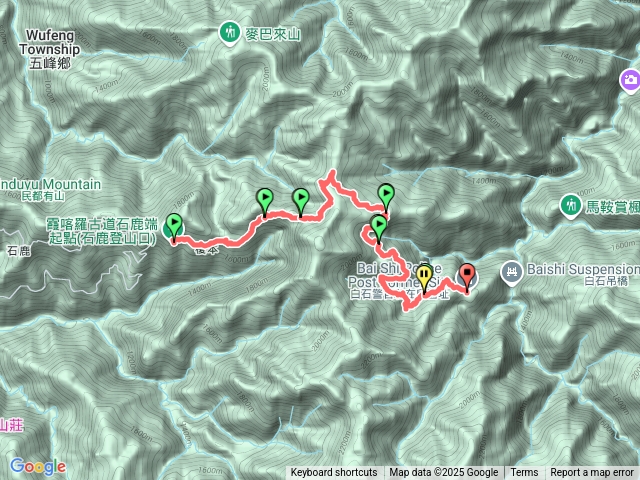The image size is (640, 480).
Task: Open Keyboard shortcuts
Action: [334, 473]
